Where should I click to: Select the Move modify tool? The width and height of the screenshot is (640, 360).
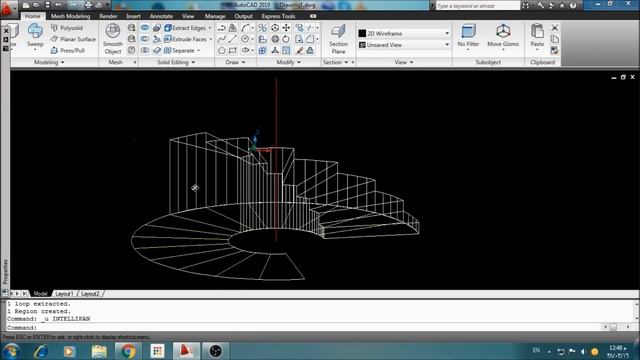(286, 28)
